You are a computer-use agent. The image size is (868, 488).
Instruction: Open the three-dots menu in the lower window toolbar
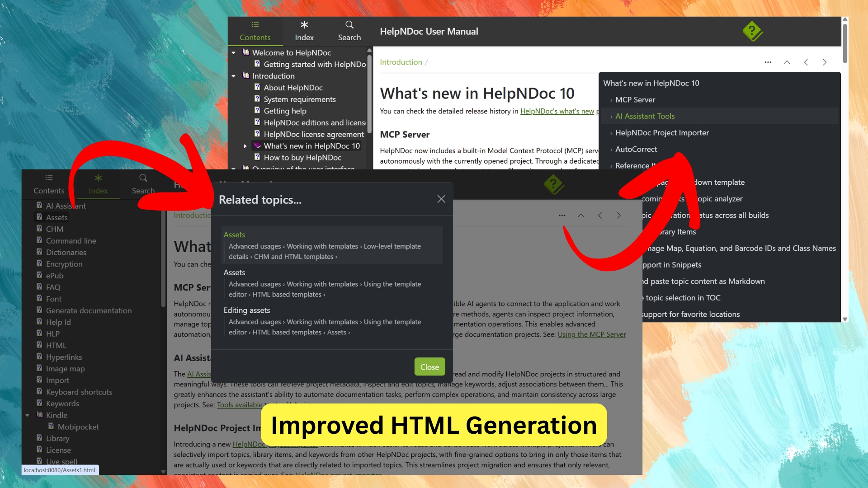(562, 215)
